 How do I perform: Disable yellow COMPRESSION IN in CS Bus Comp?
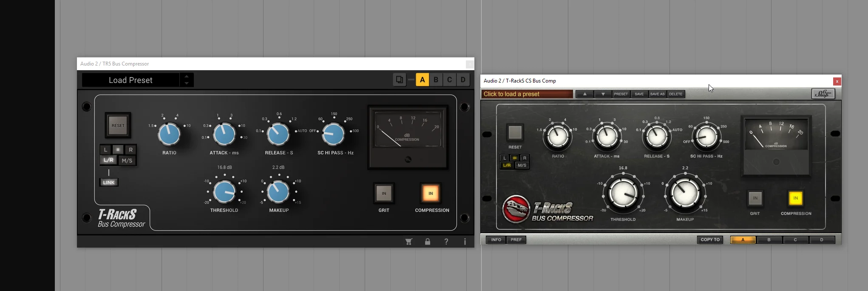tap(796, 198)
